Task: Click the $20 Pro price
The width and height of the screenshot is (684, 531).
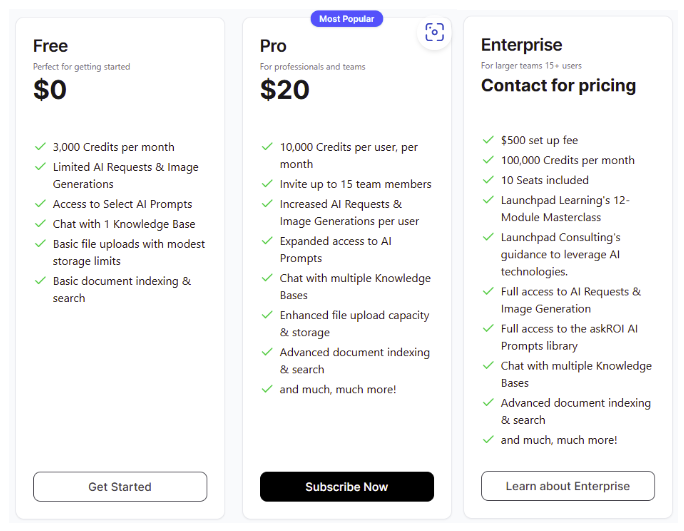Action: pyautogui.click(x=285, y=90)
